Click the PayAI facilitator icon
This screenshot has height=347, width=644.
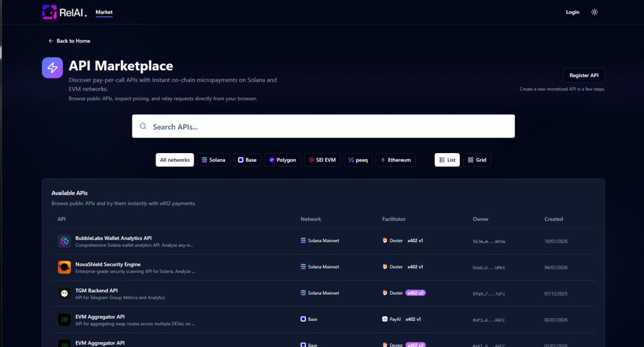point(385,319)
